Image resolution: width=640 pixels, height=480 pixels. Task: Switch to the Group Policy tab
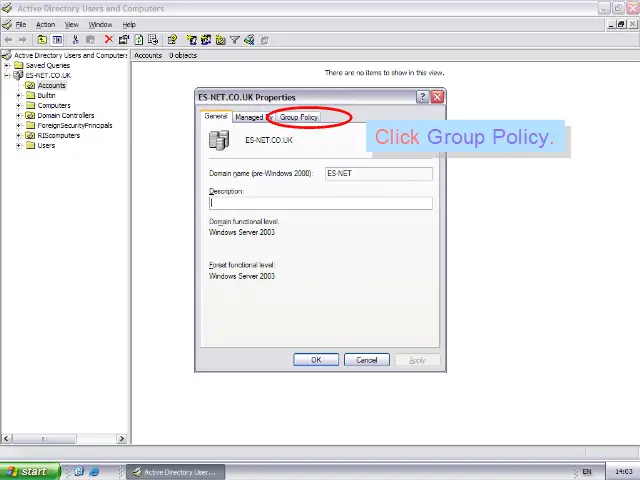(299, 117)
